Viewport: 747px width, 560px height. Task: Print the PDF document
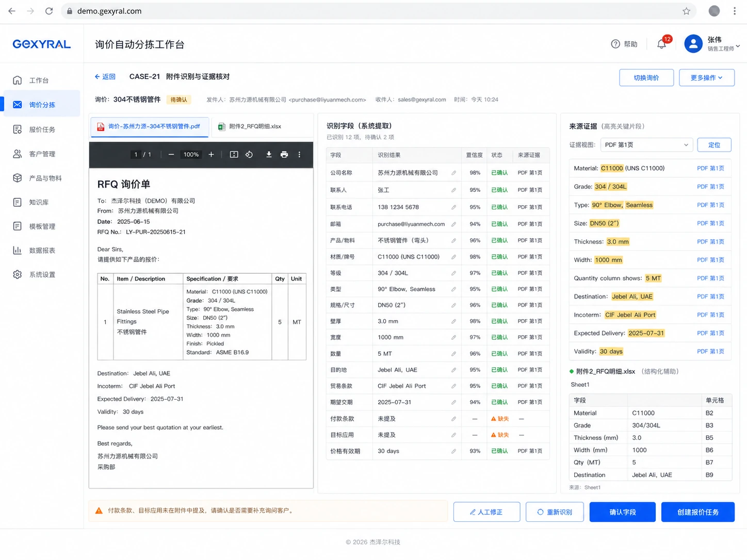coord(284,155)
